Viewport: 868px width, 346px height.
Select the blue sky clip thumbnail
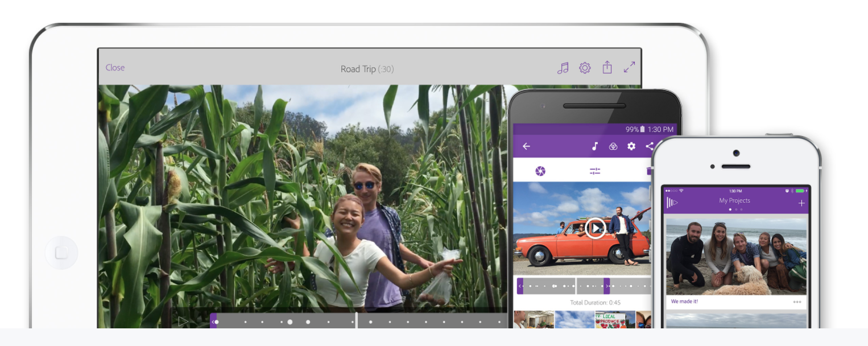(x=574, y=320)
